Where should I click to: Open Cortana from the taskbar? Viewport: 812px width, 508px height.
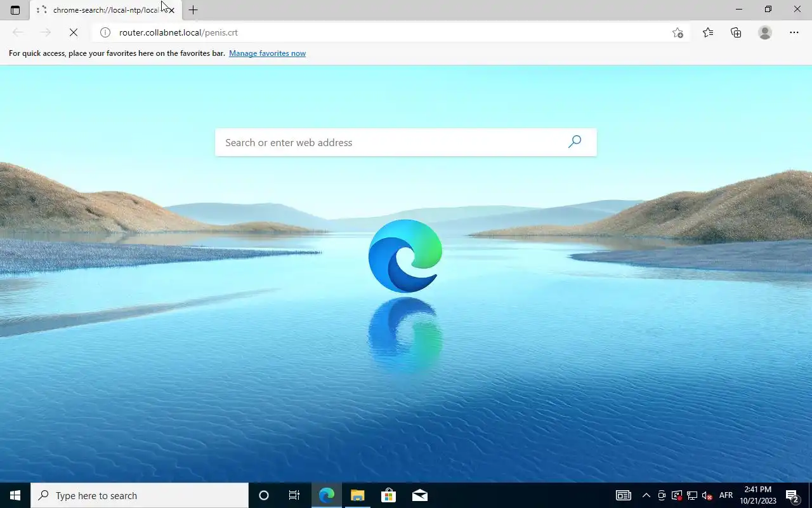[264, 495]
